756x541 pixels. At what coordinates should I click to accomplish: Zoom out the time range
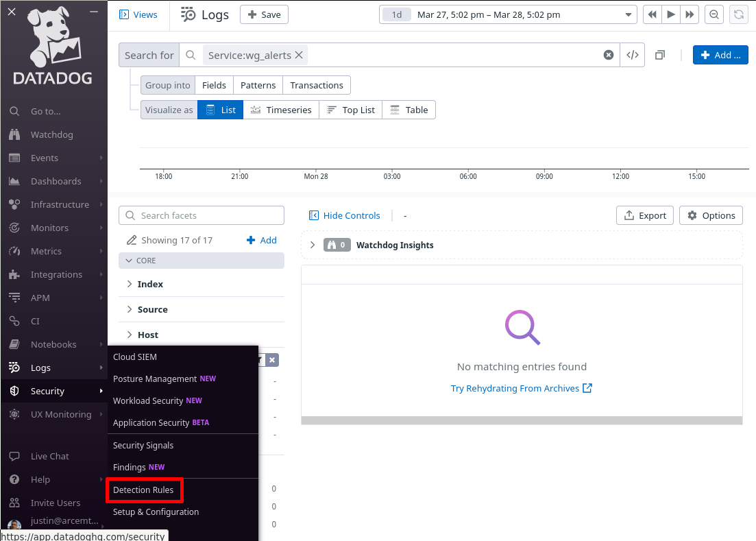pos(714,15)
